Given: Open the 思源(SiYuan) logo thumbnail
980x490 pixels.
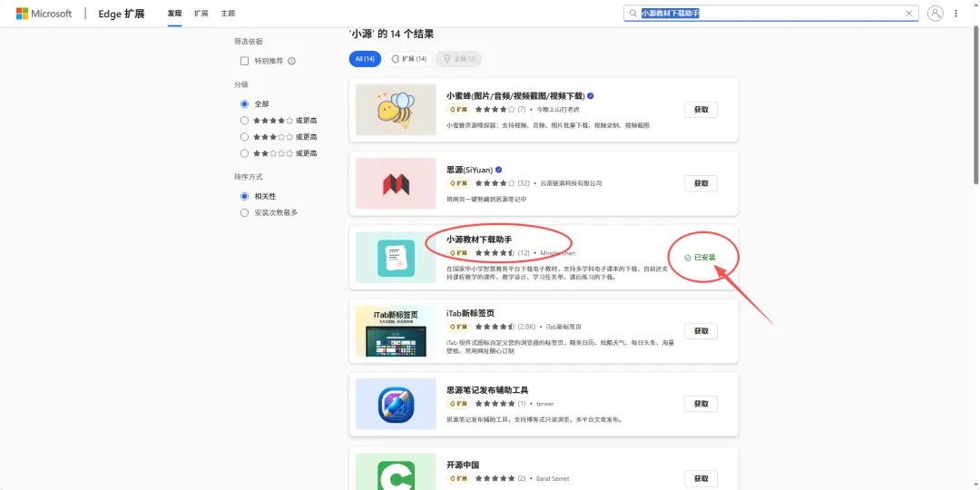Looking at the screenshot, I should (396, 183).
